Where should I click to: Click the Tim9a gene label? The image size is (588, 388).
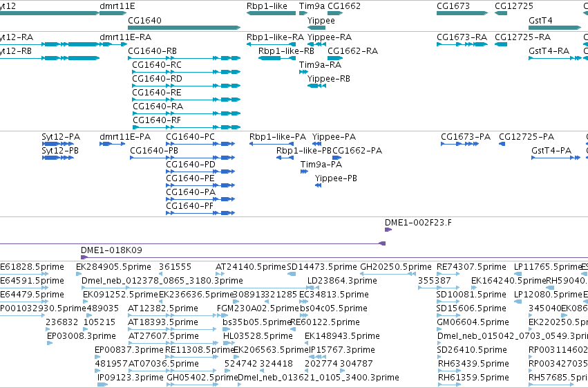click(312, 6)
